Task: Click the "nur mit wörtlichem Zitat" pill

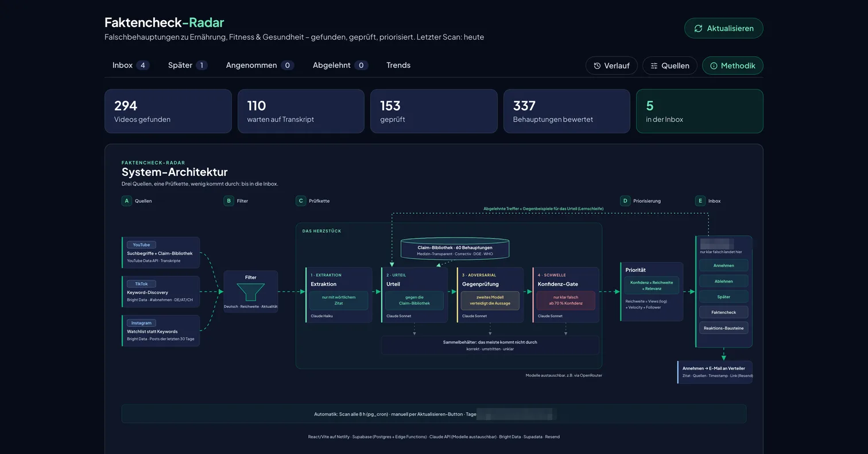Action: click(x=339, y=301)
